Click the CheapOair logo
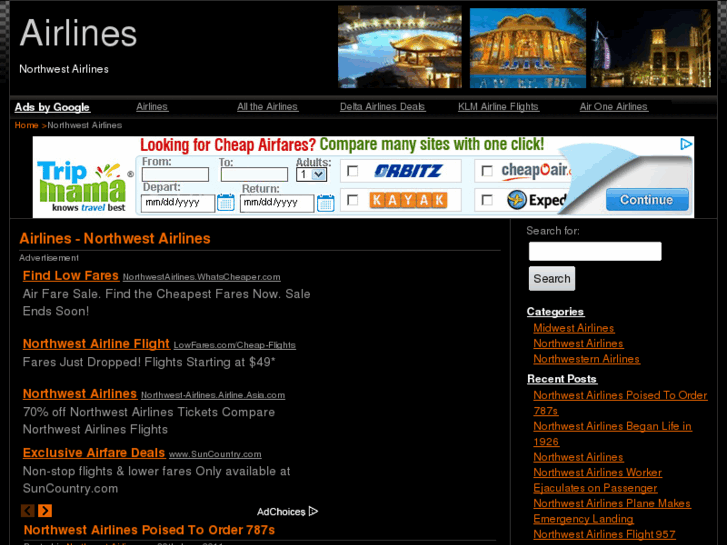This screenshot has width=727, height=545. (x=536, y=171)
